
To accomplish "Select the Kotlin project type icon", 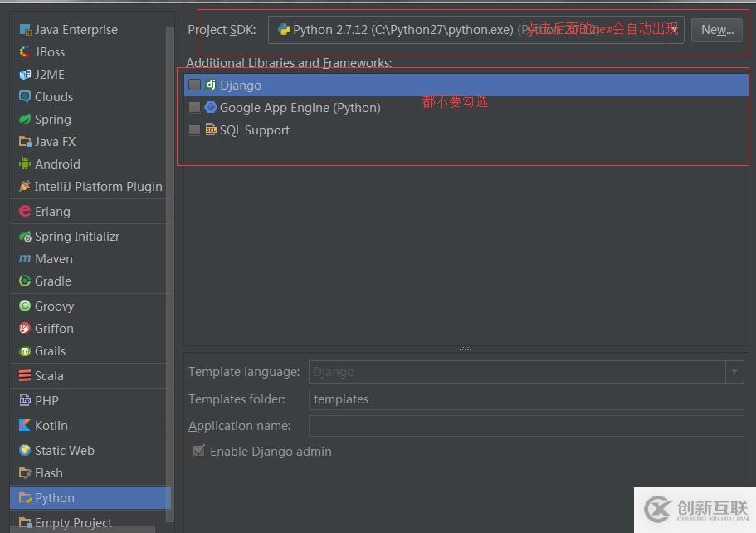I will coord(24,425).
